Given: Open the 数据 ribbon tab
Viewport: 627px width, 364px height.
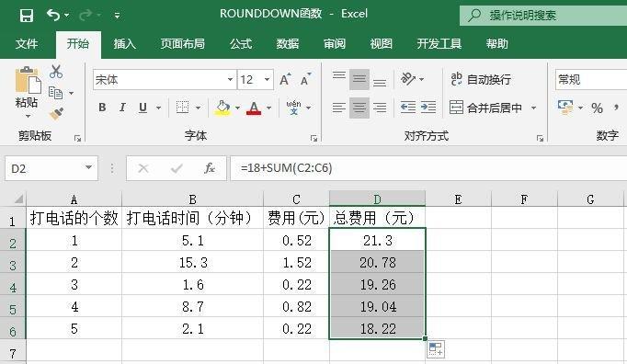Looking at the screenshot, I should pos(288,43).
